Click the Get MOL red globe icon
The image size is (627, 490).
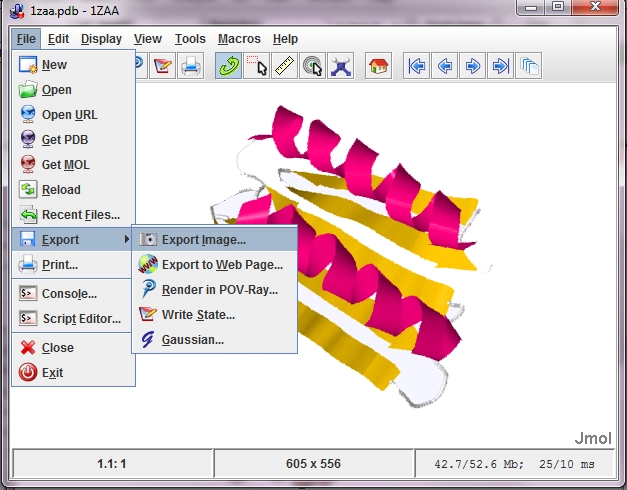(x=28, y=164)
